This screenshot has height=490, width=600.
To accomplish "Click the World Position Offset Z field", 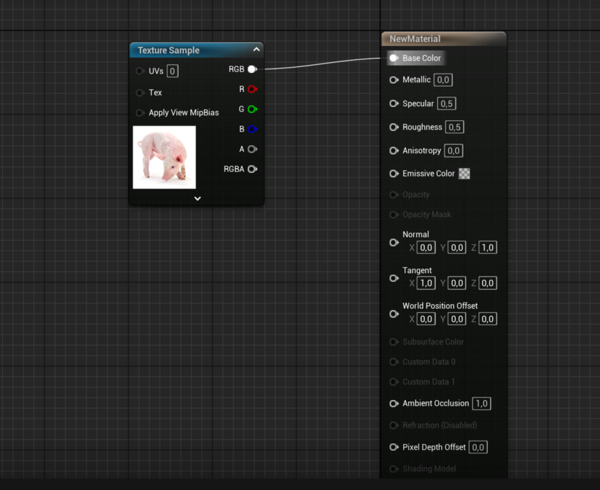I will [488, 319].
